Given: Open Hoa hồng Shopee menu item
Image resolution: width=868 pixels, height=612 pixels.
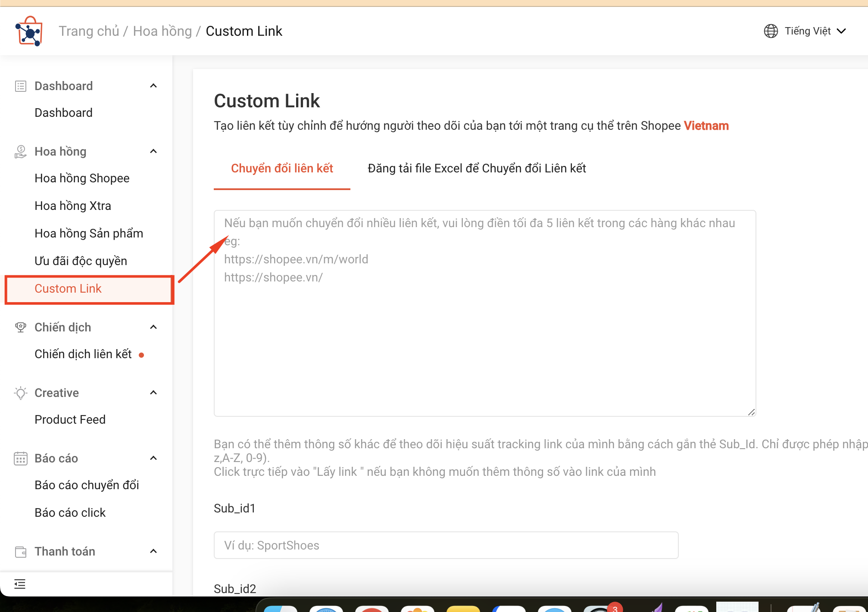Looking at the screenshot, I should click(x=82, y=178).
